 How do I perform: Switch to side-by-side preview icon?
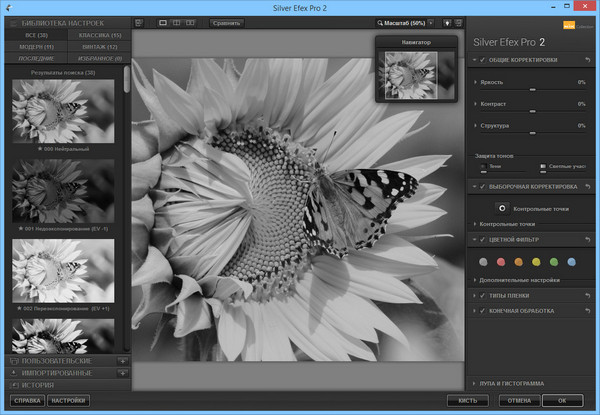coord(190,21)
